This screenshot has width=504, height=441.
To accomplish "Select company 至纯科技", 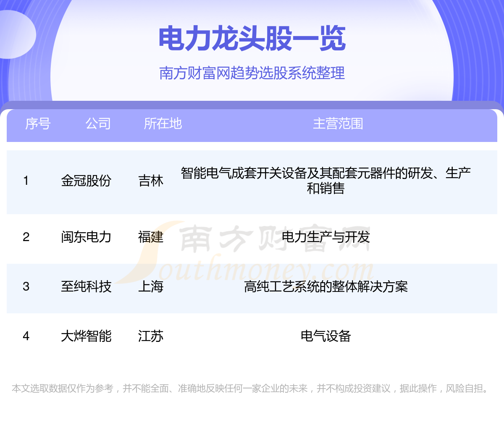I will click(x=86, y=286).
